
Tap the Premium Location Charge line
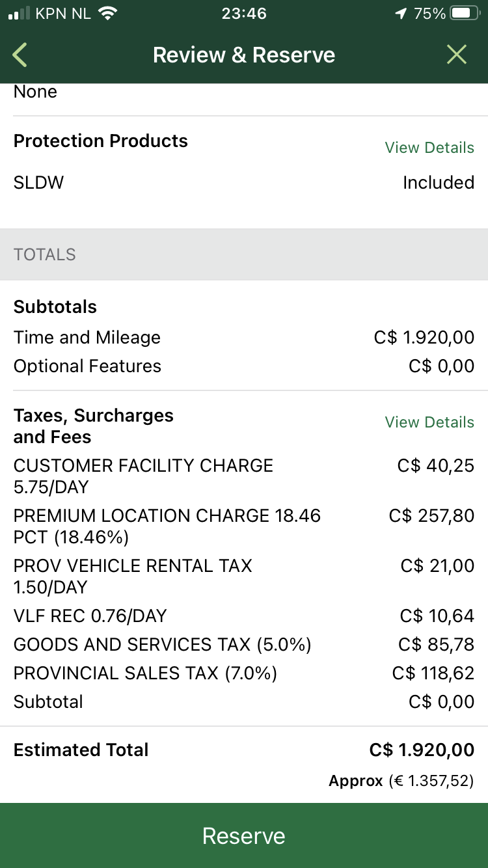244,526
